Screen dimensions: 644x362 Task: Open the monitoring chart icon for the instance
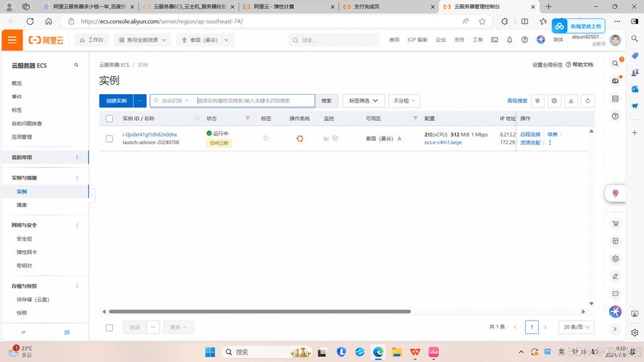[x=326, y=139]
